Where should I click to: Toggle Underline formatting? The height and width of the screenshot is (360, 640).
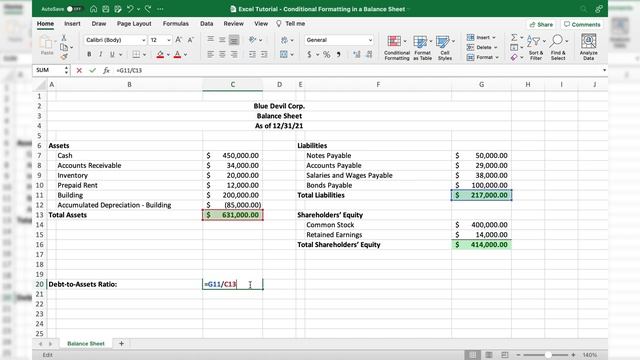click(x=112, y=54)
